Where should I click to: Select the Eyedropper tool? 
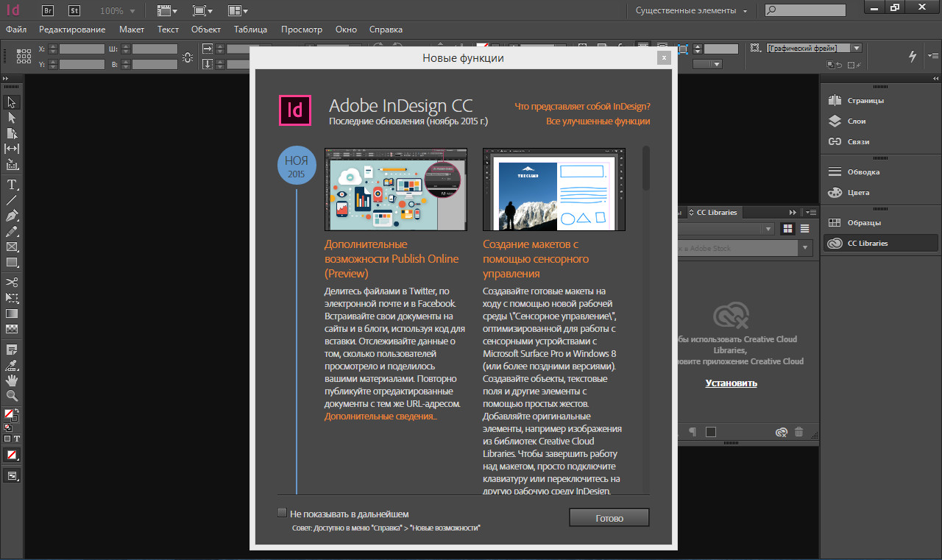12,364
